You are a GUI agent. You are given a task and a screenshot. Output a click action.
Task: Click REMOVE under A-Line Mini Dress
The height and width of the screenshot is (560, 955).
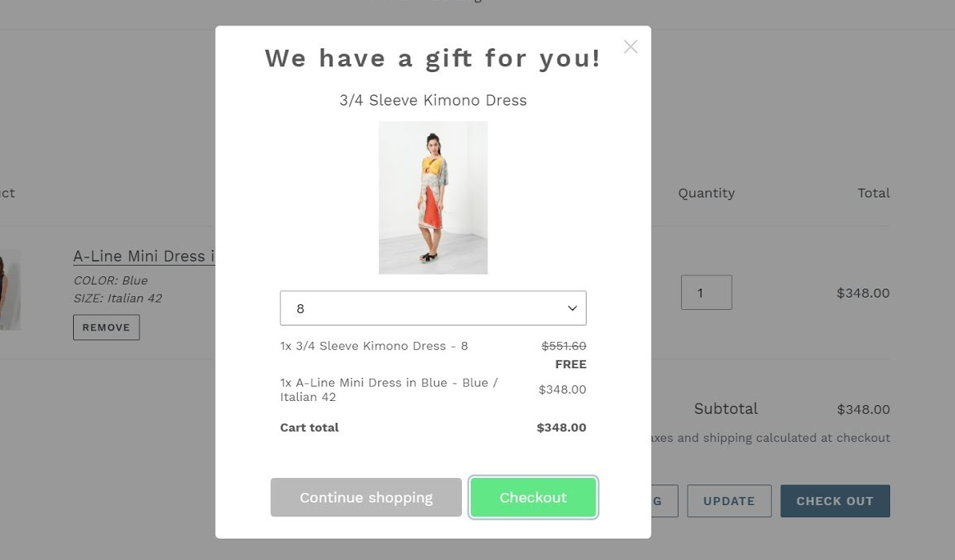click(106, 326)
